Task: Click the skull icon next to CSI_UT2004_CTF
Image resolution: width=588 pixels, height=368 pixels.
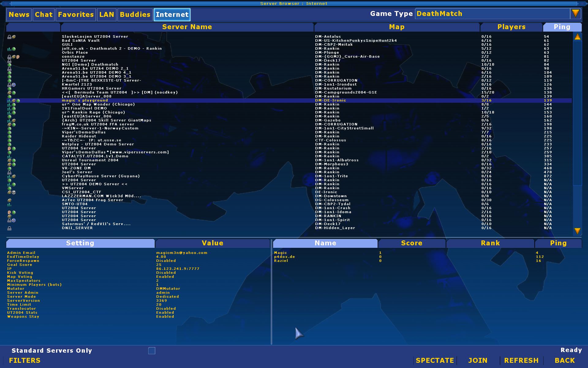Action: pyautogui.click(x=13, y=192)
